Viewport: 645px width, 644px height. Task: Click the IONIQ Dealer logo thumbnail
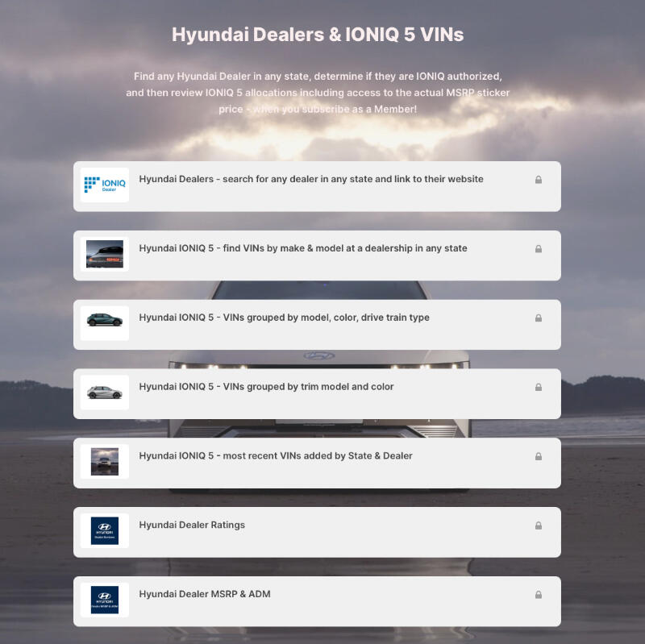click(x=105, y=185)
